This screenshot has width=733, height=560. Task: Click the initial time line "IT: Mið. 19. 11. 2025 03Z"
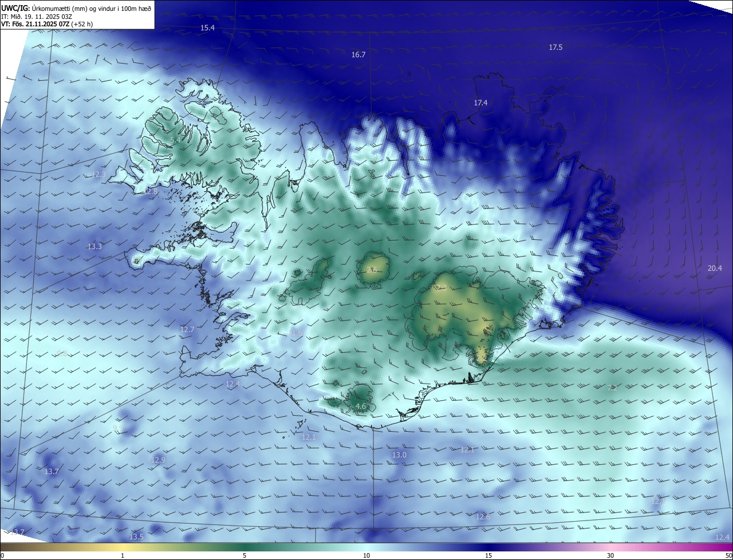click(x=36, y=17)
